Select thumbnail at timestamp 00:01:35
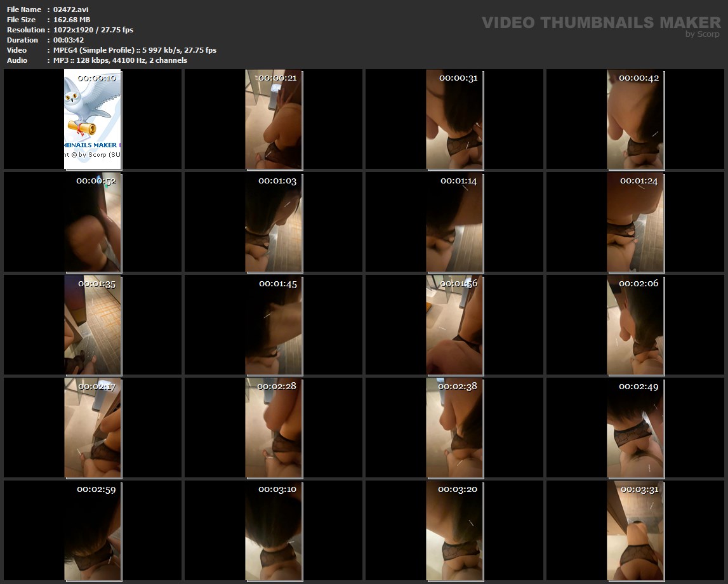 pyautogui.click(x=93, y=325)
